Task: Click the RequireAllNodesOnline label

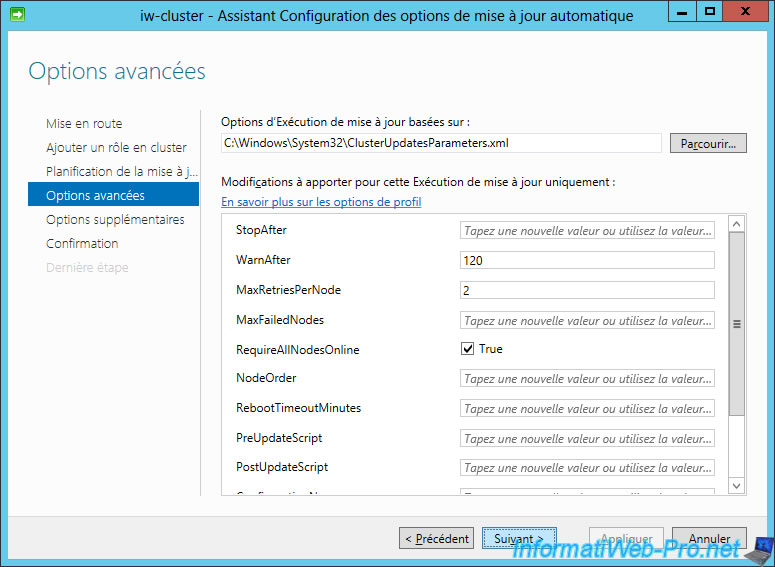Action: pos(298,350)
